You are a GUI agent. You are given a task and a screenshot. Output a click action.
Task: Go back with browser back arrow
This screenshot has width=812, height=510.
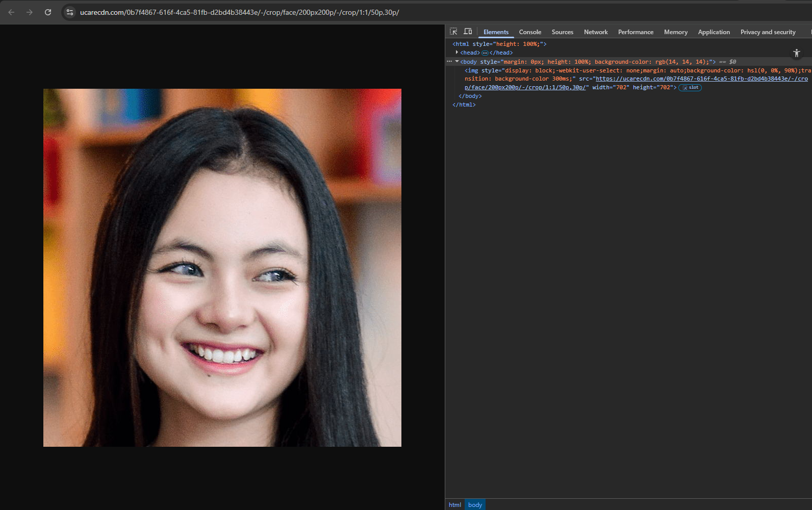(11, 12)
